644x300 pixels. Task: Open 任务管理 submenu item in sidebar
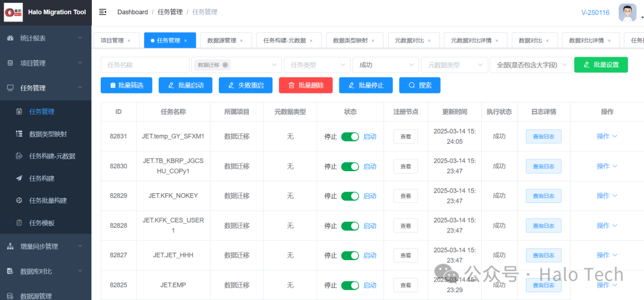click(x=45, y=112)
